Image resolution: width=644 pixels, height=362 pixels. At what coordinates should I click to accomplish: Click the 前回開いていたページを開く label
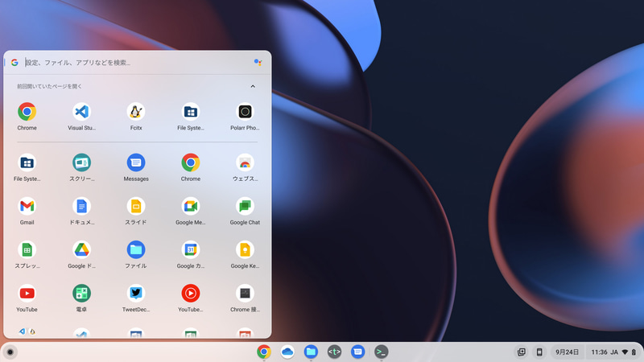pyautogui.click(x=49, y=86)
